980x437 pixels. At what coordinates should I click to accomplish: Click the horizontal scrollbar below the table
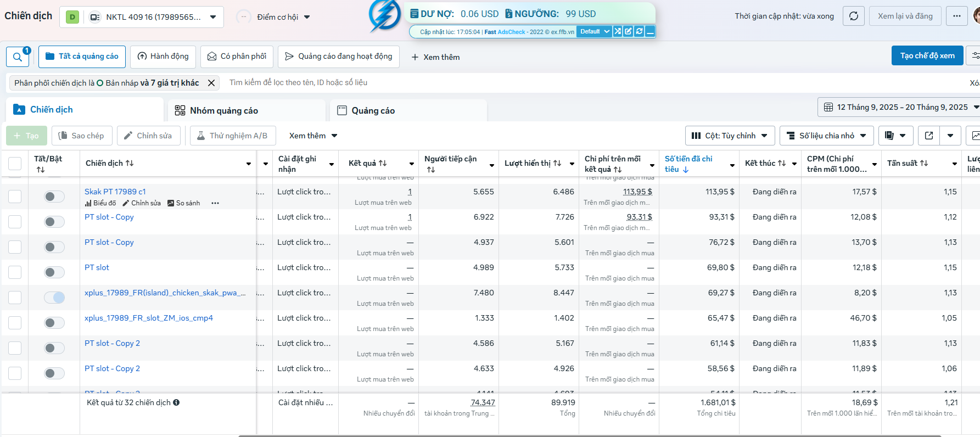[590, 436]
